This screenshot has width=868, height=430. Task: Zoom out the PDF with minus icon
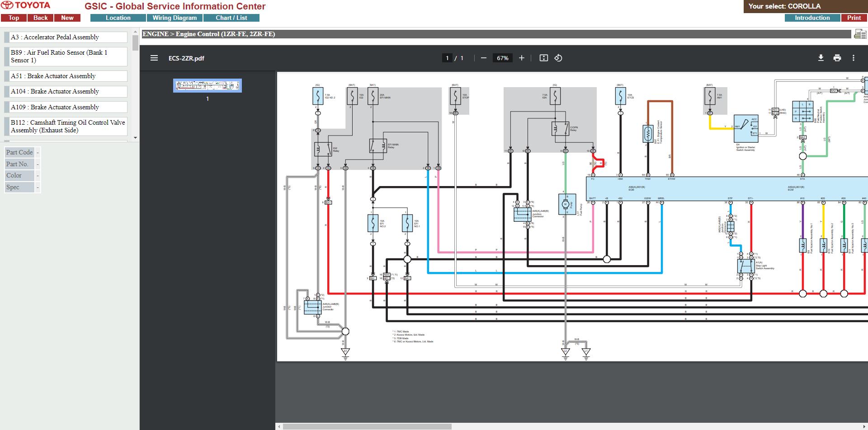coord(484,58)
